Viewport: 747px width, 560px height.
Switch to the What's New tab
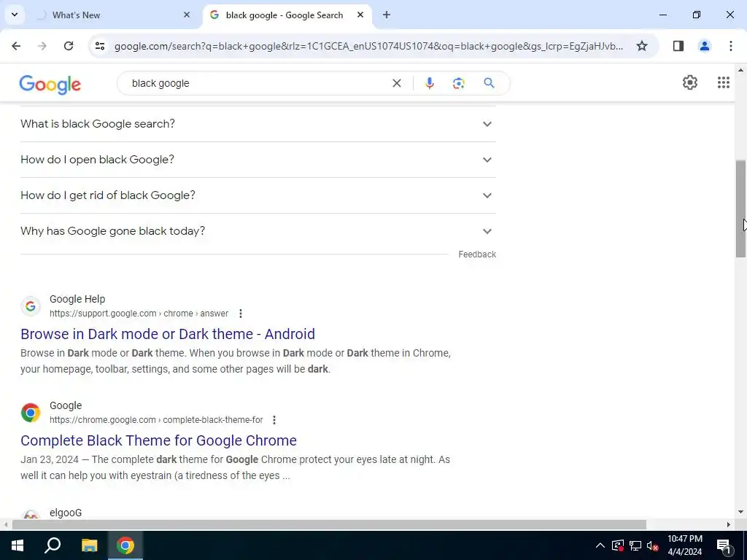(115, 15)
